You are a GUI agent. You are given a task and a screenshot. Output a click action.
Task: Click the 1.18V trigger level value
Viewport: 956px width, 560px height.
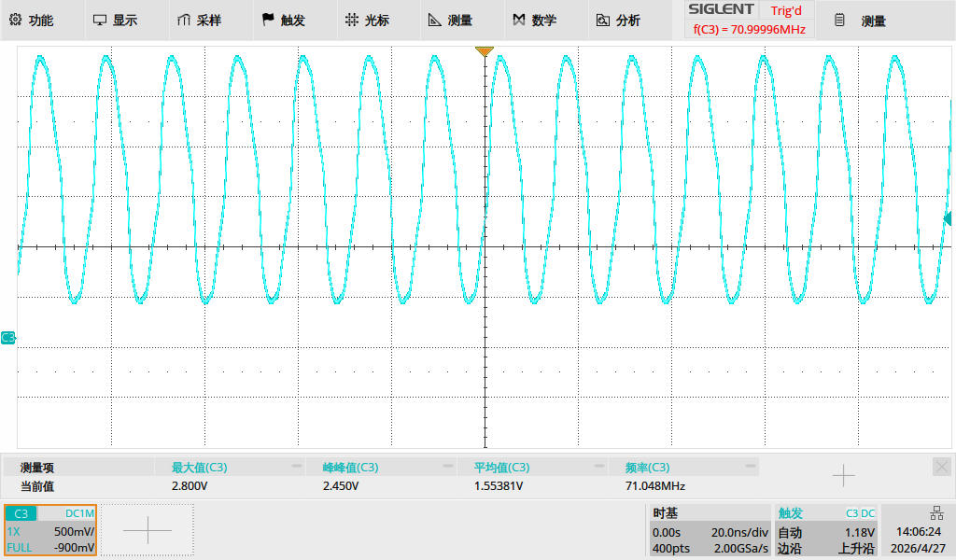point(860,533)
